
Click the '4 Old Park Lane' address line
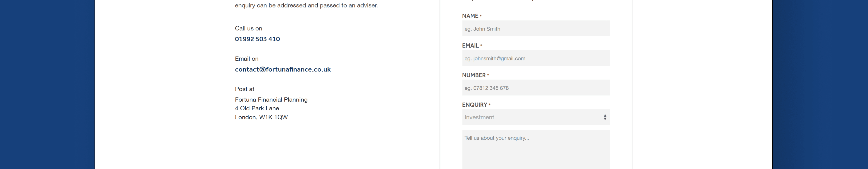click(x=257, y=108)
